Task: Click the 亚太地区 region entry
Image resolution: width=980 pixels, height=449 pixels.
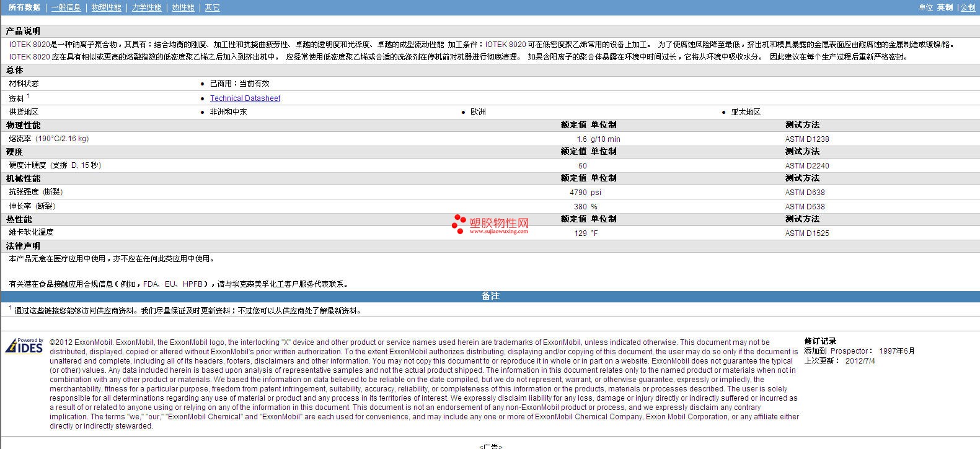Action: (x=746, y=112)
